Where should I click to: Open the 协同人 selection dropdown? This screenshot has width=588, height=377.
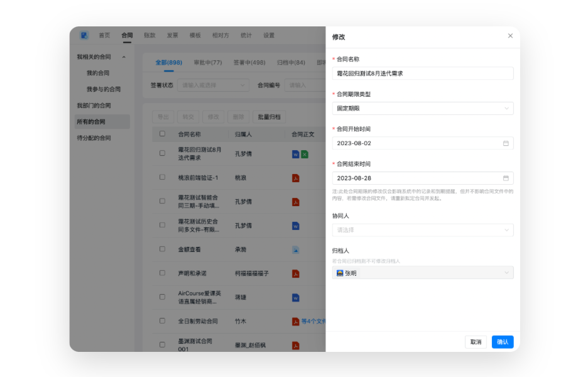point(423,230)
